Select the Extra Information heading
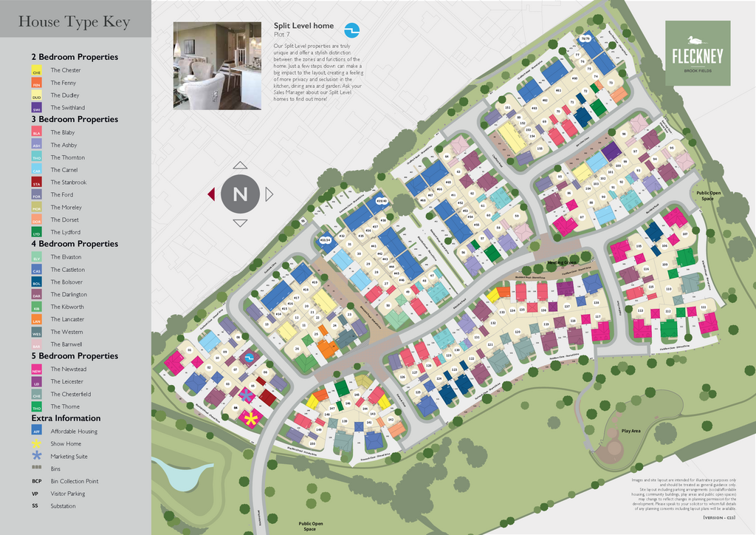This screenshot has width=756, height=535. pos(66,418)
